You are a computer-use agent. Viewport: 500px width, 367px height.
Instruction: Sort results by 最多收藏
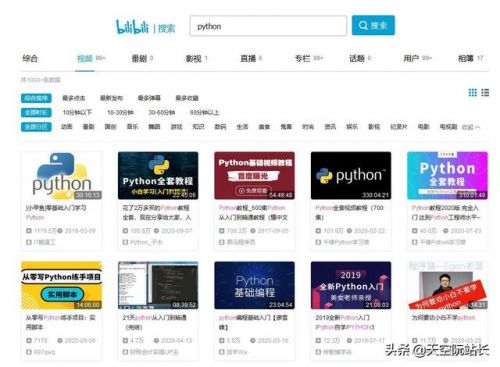187,98
